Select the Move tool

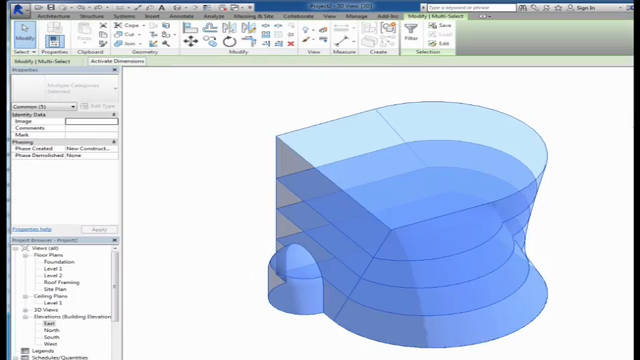pos(191,41)
